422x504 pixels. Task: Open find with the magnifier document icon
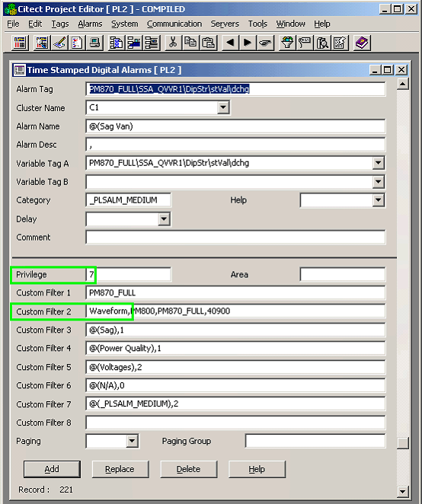point(323,43)
